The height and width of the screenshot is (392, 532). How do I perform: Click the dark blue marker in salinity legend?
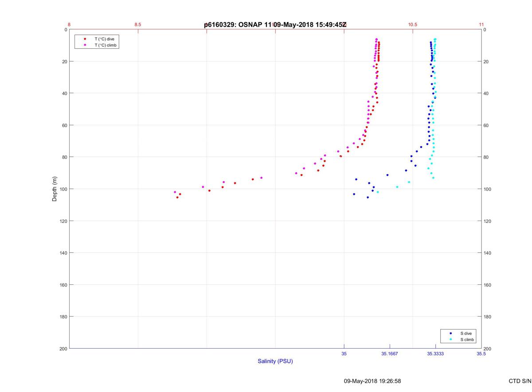coord(450,333)
